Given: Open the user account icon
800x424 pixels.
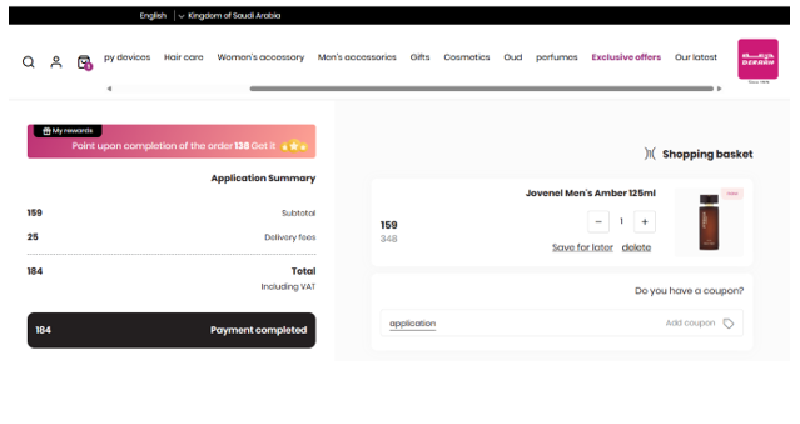Looking at the screenshot, I should [x=56, y=62].
